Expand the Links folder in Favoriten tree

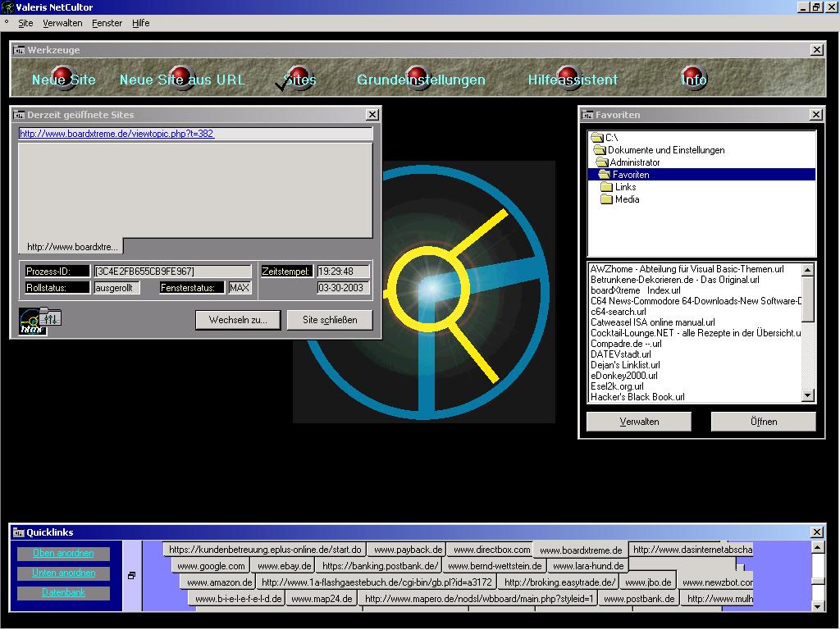(624, 187)
